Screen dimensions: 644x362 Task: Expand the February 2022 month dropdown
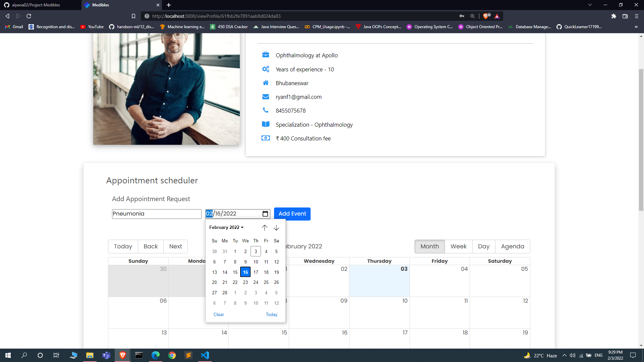point(226,228)
